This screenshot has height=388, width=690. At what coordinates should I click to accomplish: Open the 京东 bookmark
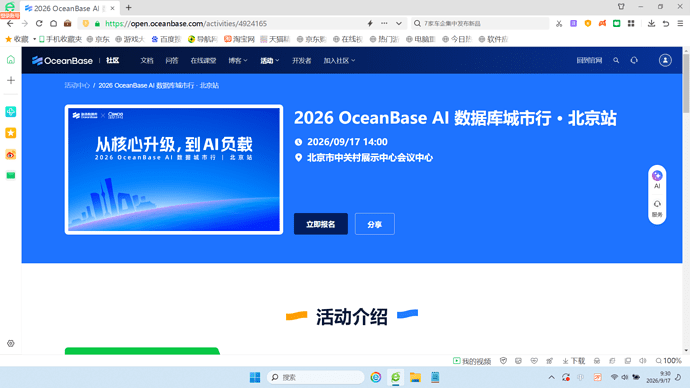tap(98, 39)
